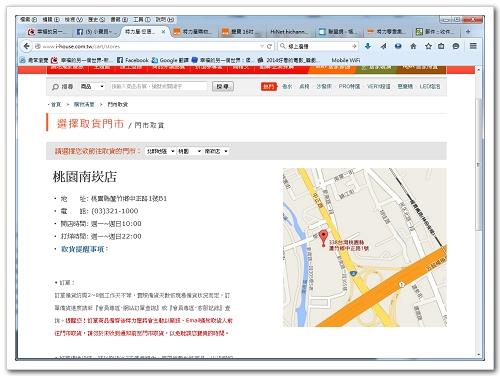Go back with the browser back arrow

[27, 46]
